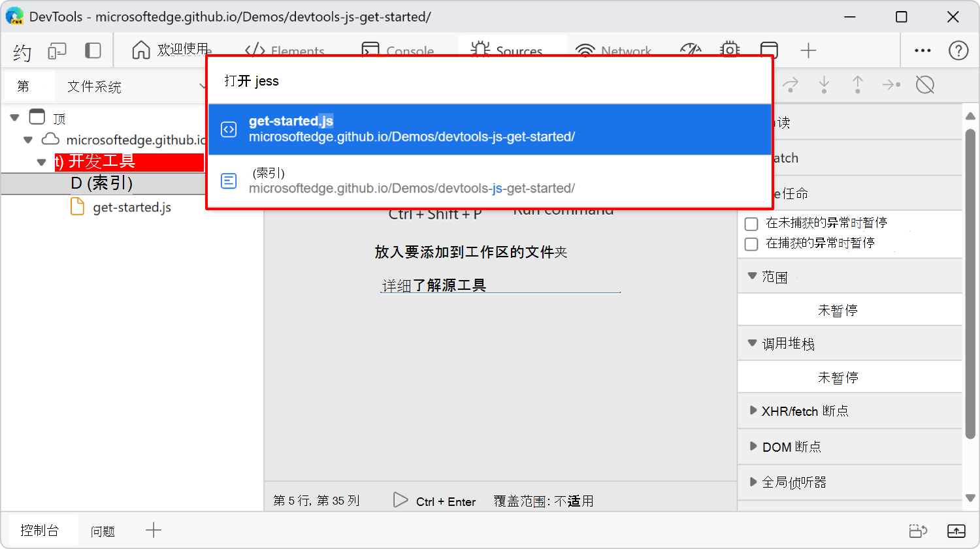The width and height of the screenshot is (980, 549).
Task: Choose get-started.js result in open file list
Action: pyautogui.click(x=490, y=129)
